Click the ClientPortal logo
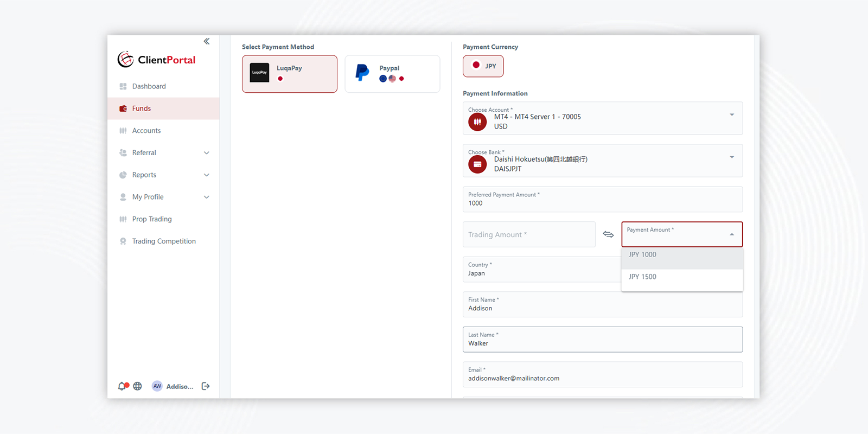 [x=156, y=60]
